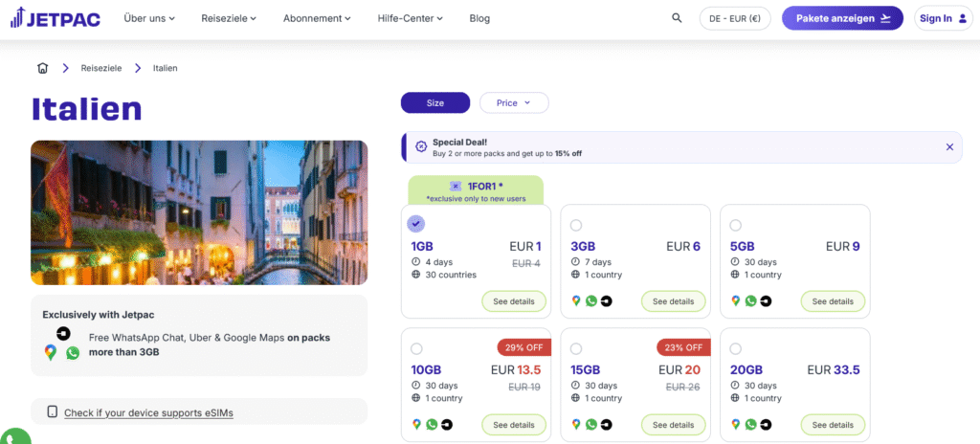The image size is (980, 444).
Task: Click the Venice canal photo
Action: [x=199, y=212]
